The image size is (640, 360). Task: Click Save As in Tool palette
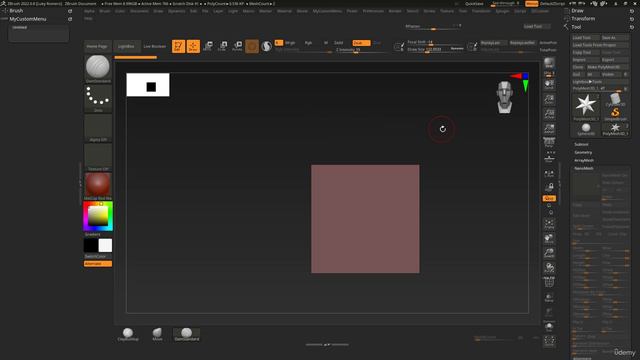point(614,38)
